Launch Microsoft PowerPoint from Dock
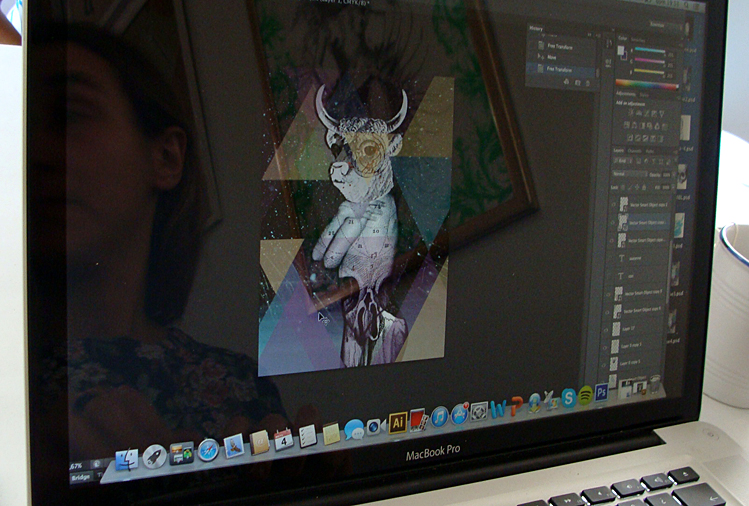 click(x=515, y=406)
